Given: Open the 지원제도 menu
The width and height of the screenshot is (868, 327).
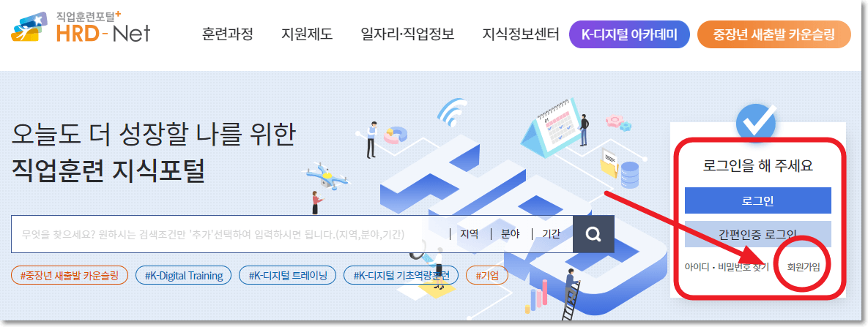Looking at the screenshot, I should (x=307, y=34).
